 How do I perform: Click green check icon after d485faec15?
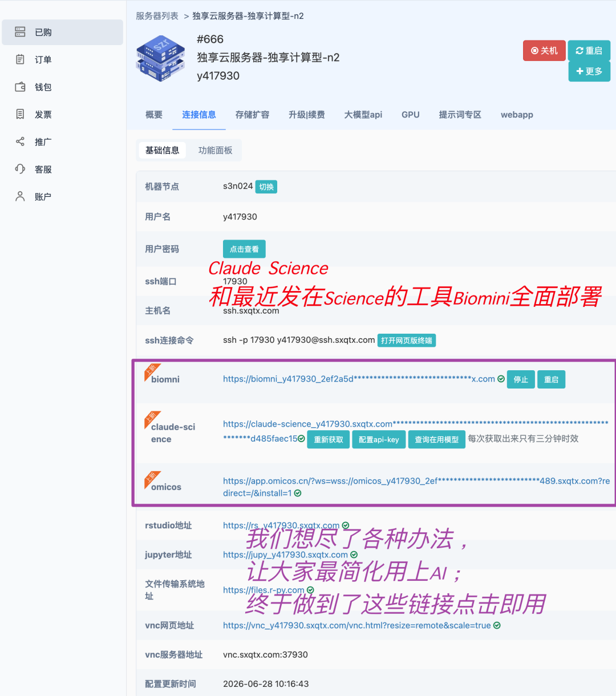(301, 439)
